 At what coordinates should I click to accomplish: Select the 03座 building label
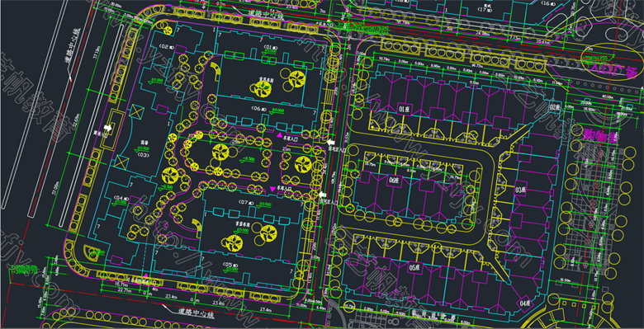click(520, 190)
